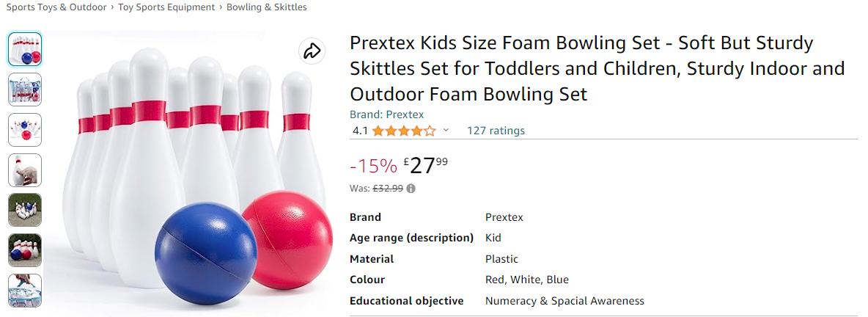Go to Sports Toys & Outdoor breadcrumb
The image size is (868, 317).
tap(56, 7)
